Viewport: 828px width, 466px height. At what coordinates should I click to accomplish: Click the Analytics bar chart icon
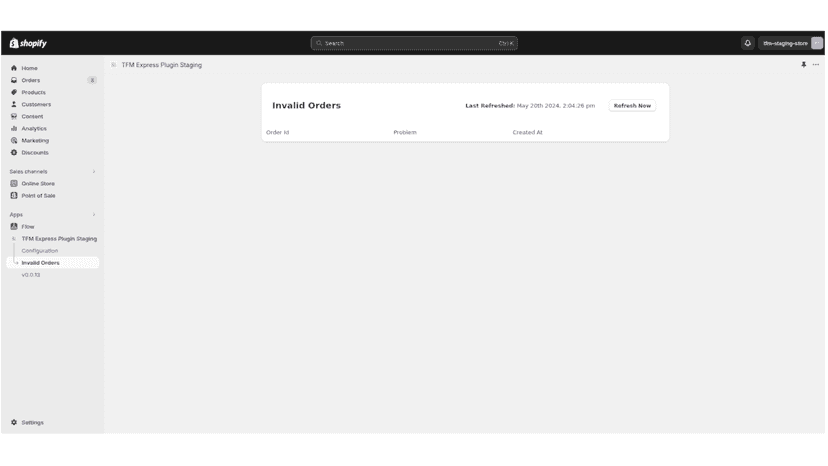point(14,128)
